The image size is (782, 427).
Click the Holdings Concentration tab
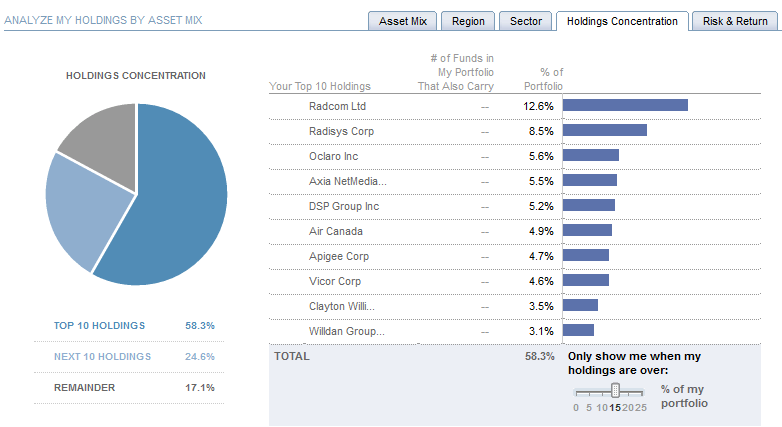click(x=622, y=21)
